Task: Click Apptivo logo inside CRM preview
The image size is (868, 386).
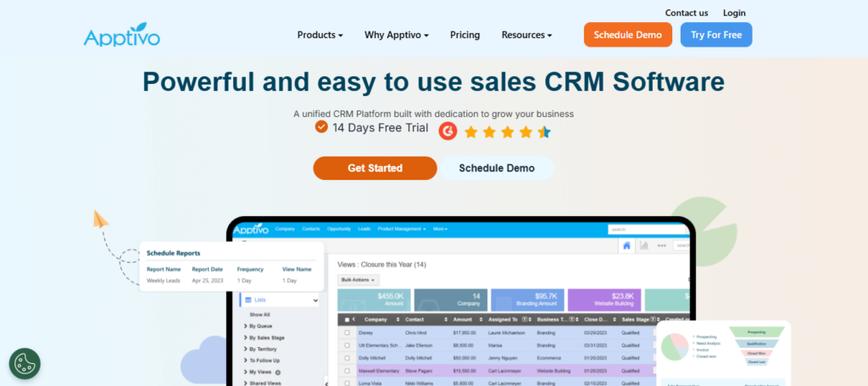Action: click(x=251, y=229)
